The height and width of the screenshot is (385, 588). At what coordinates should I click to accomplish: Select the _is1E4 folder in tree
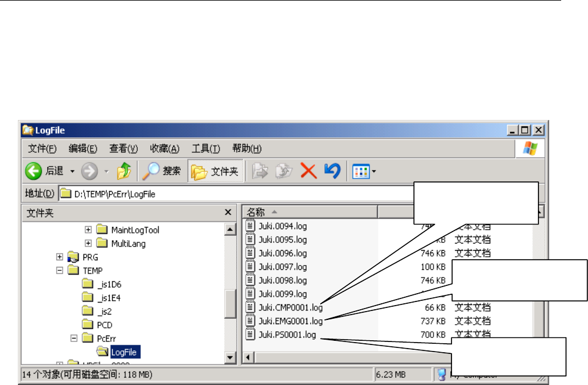[x=109, y=298]
